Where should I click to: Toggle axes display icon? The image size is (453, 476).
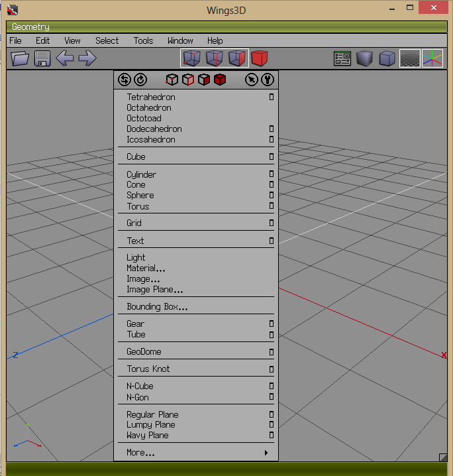click(432, 58)
